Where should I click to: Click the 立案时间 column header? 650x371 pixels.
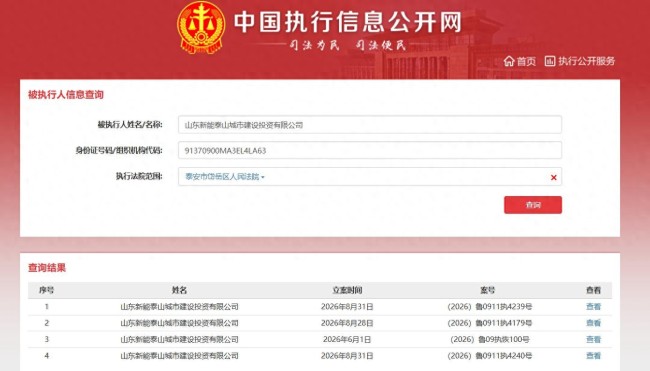click(x=347, y=290)
